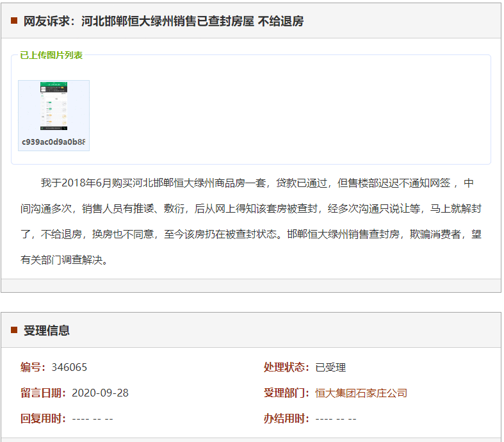The image size is (504, 442).
Task: Click the 恒大集团石家庄公司 department link
Action: (x=361, y=393)
